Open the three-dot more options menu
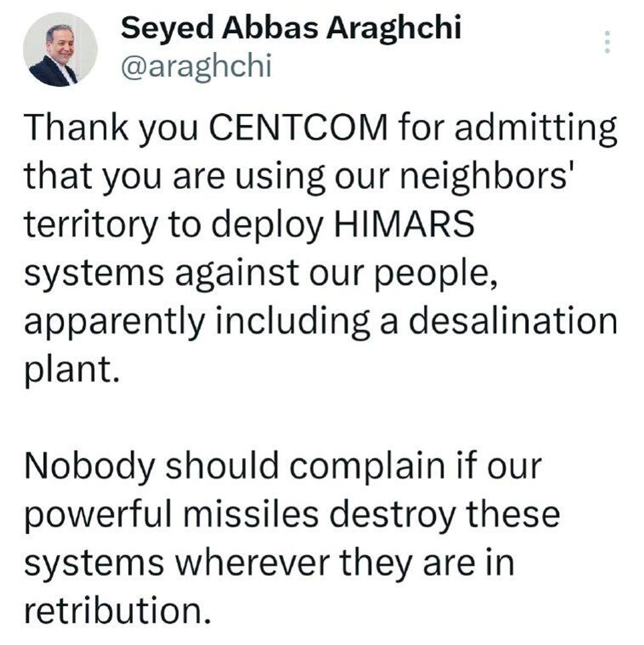Screen dimensions: 644x645 click(606, 42)
